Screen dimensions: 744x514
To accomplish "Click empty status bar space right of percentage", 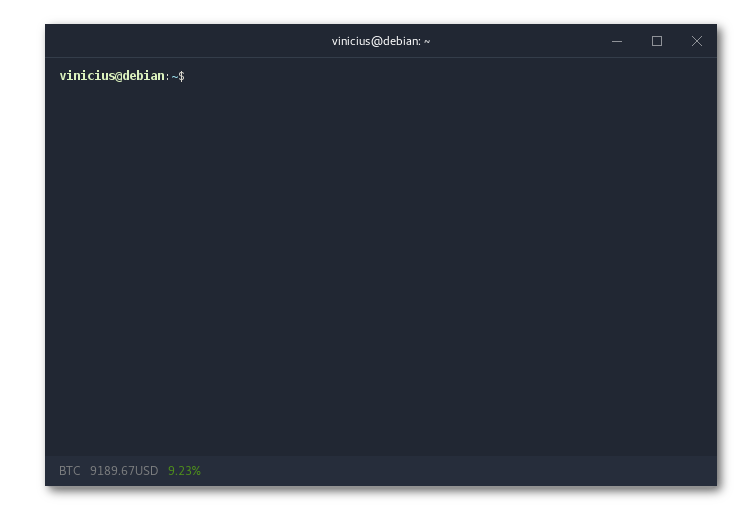I will 450,470.
